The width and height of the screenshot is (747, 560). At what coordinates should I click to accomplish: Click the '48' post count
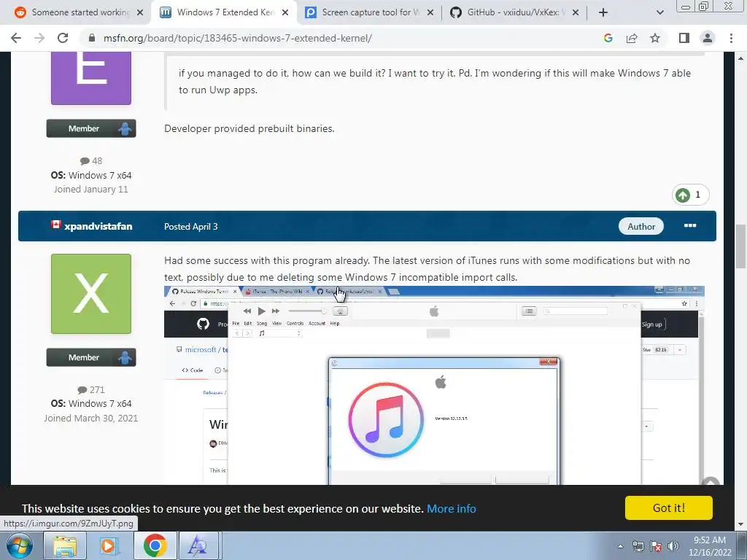[91, 161]
